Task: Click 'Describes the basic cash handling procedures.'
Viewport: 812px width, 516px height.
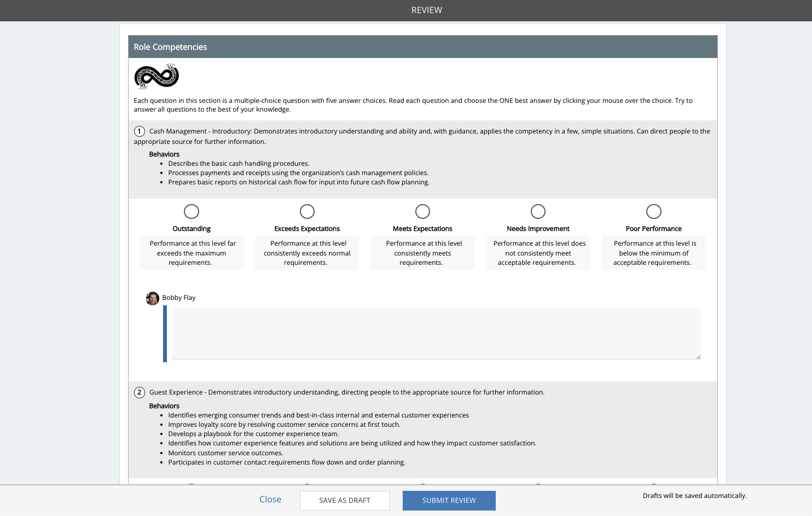Action: [239, 164]
